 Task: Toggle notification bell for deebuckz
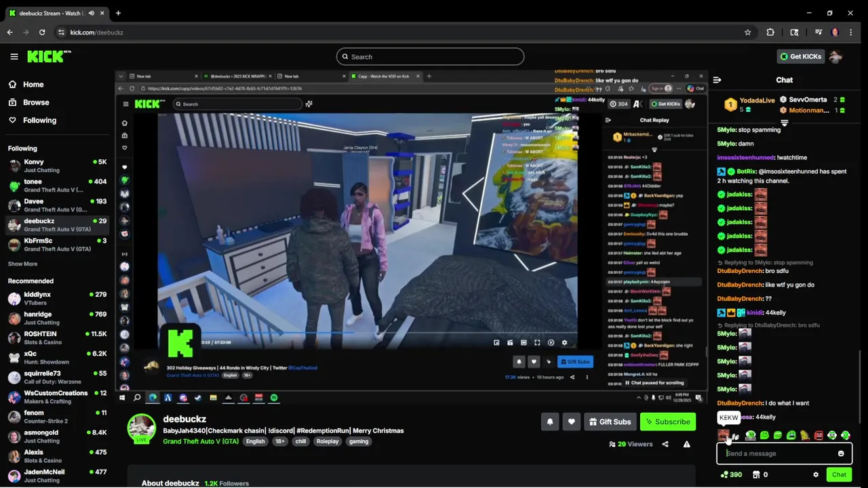click(550, 422)
